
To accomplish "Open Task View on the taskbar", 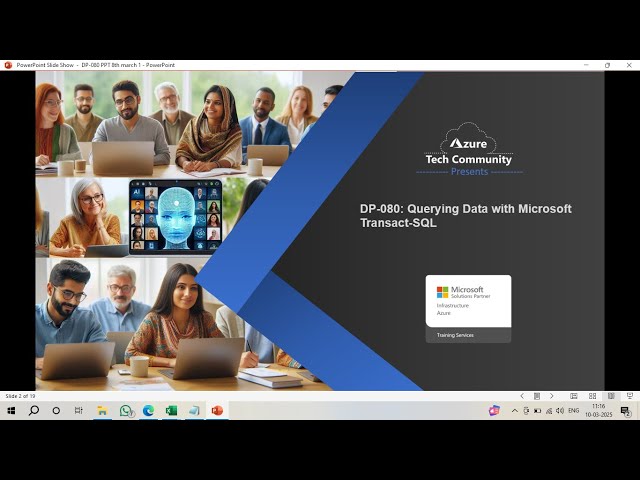I will [x=79, y=411].
